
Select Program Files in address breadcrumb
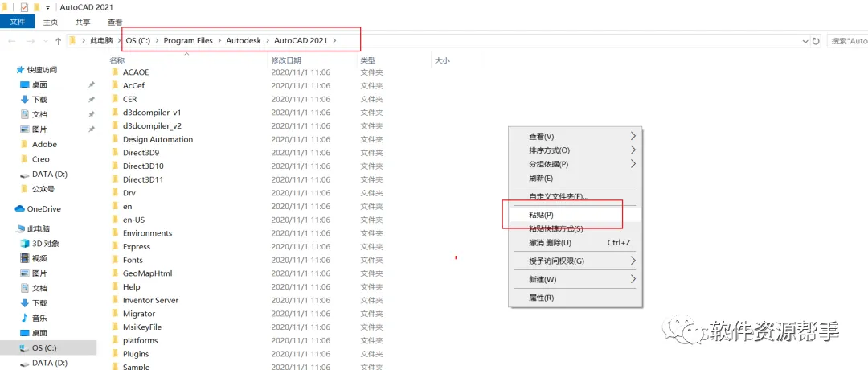(188, 40)
